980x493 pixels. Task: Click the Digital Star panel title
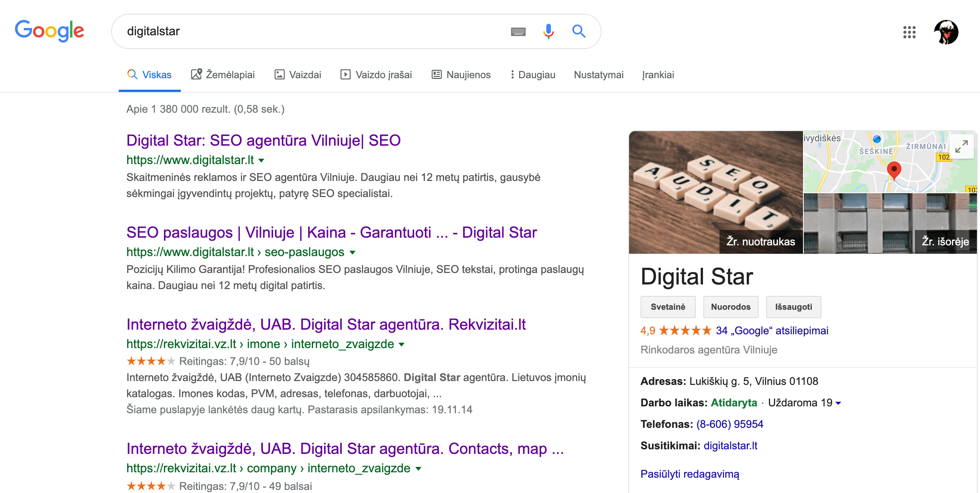tap(697, 276)
